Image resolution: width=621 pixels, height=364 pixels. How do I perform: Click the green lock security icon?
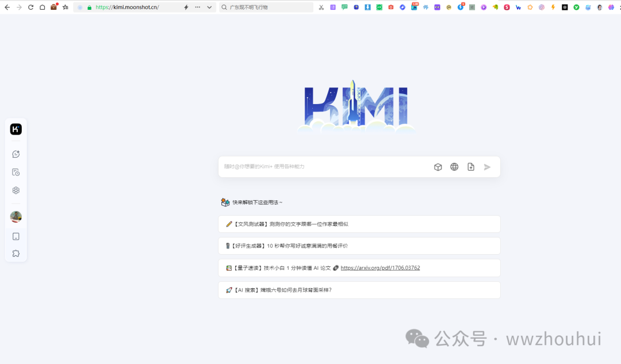coord(89,7)
